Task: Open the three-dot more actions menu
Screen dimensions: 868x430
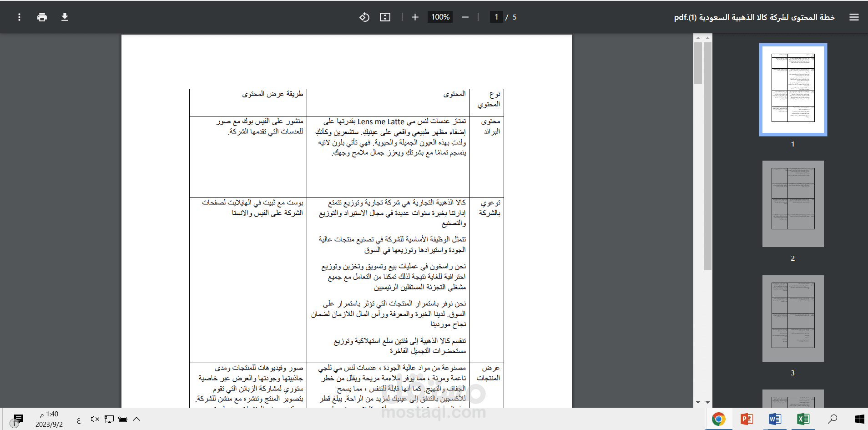Action: coord(19,17)
